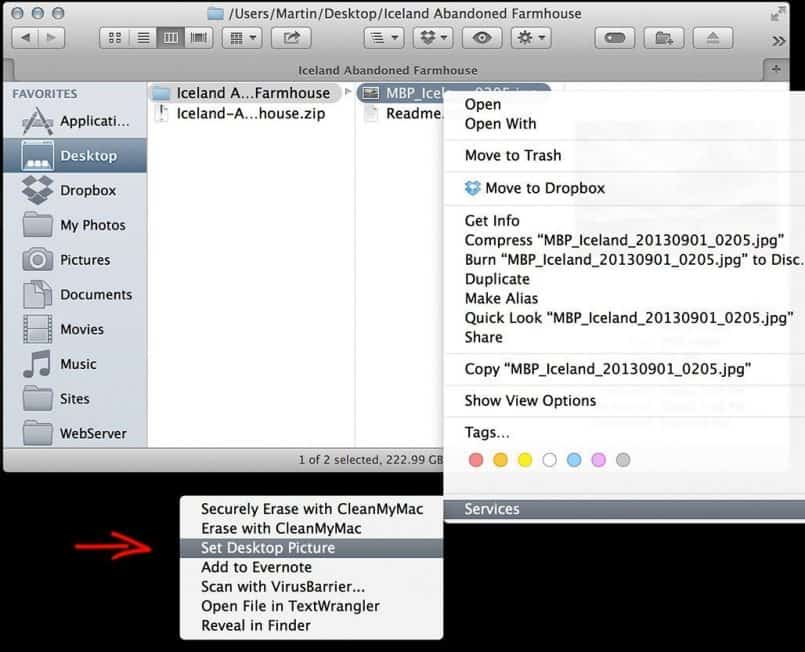
Task: Apply the red tag color
Action: (x=476, y=460)
